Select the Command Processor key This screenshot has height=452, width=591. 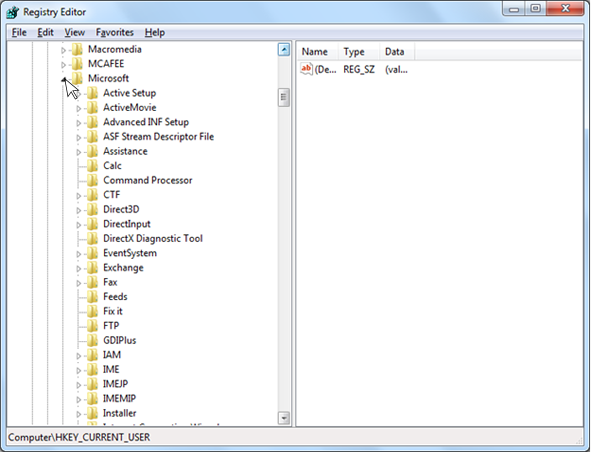[x=147, y=180]
